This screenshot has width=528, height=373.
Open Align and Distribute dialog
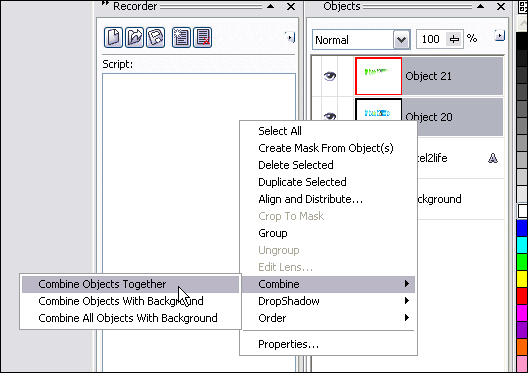(328, 199)
